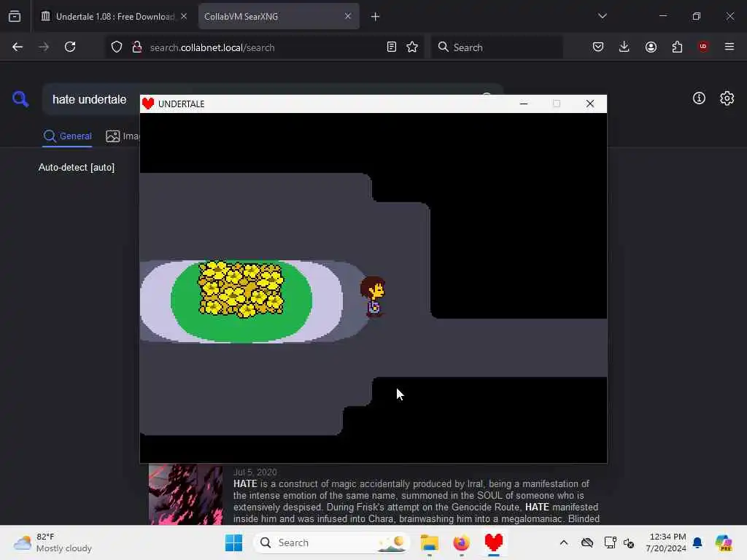
Task: Open Firefox View from tab bar
Action: [15, 16]
